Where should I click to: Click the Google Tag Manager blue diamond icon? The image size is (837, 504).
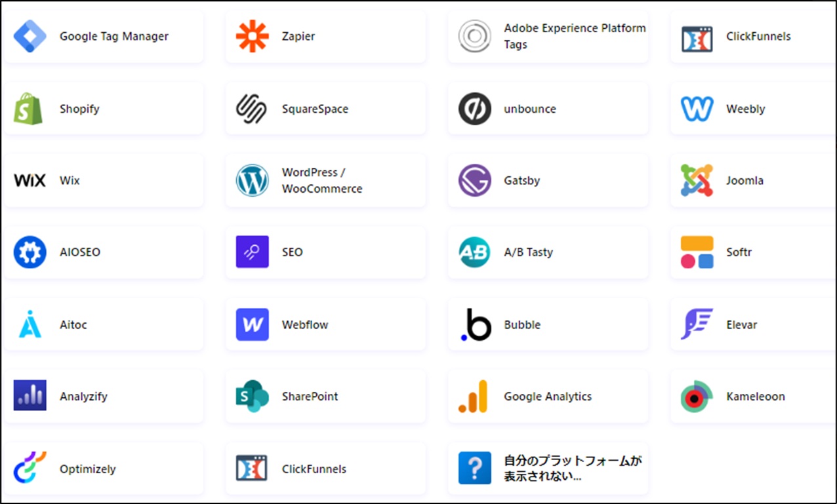point(30,37)
